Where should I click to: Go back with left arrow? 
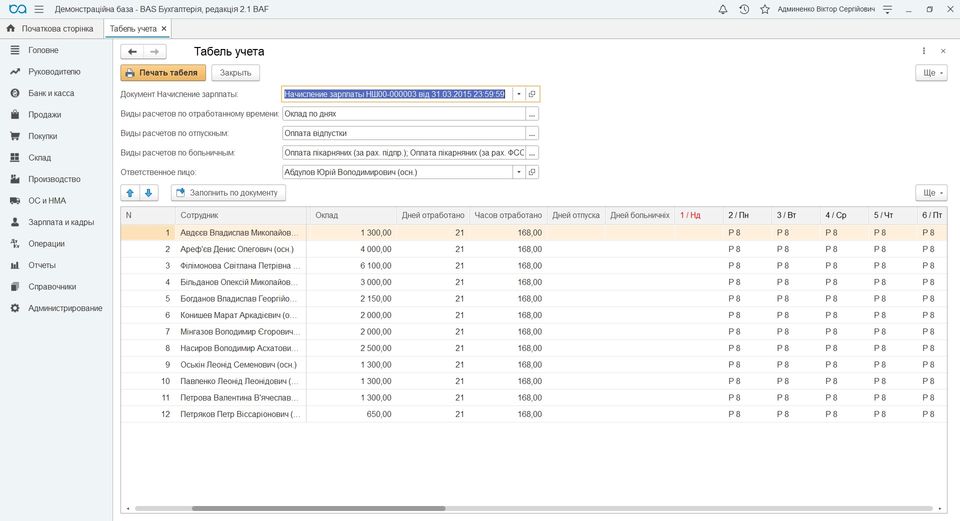132,51
